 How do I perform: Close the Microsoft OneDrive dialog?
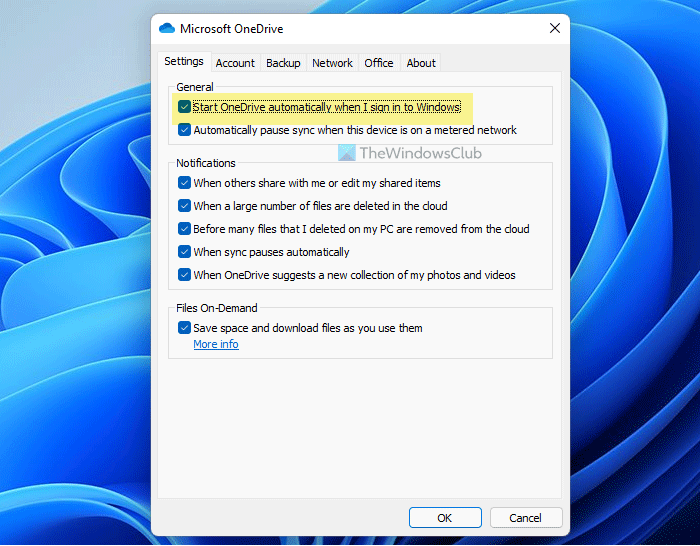pyautogui.click(x=554, y=28)
